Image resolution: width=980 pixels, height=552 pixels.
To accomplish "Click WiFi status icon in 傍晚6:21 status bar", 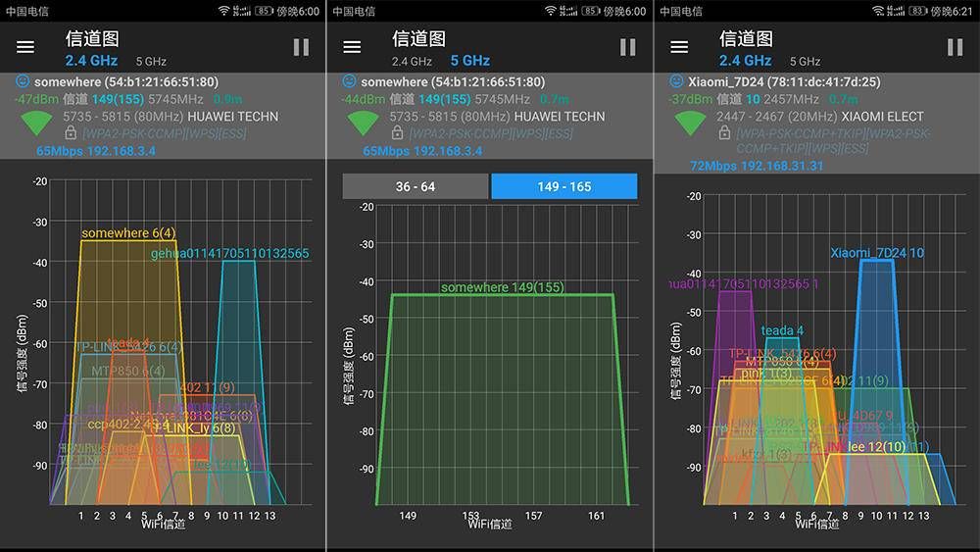I will click(x=879, y=11).
